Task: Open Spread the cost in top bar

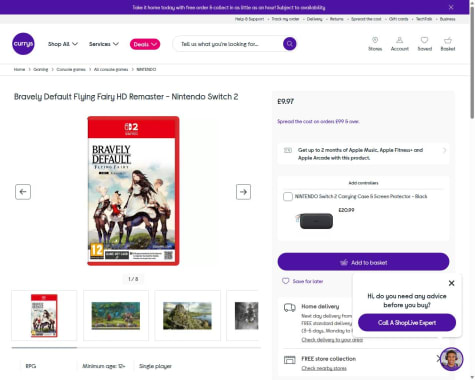Action: [x=366, y=19]
